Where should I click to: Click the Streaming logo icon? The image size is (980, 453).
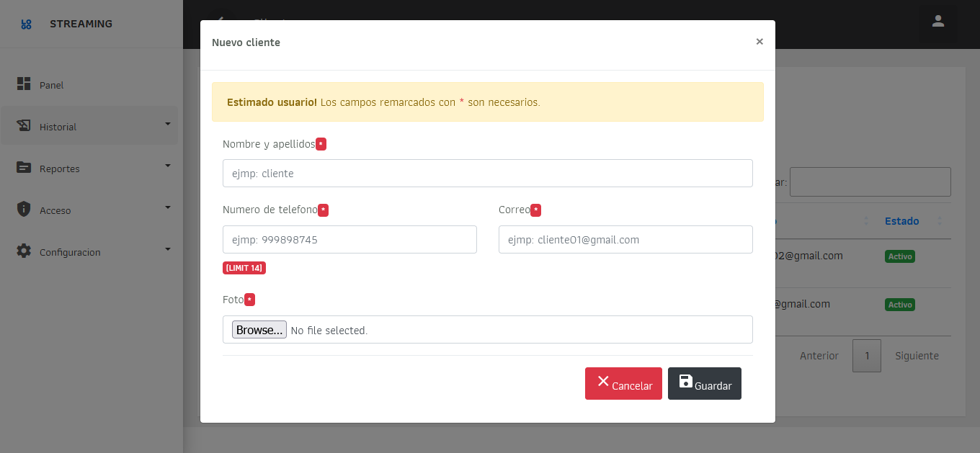tap(26, 24)
